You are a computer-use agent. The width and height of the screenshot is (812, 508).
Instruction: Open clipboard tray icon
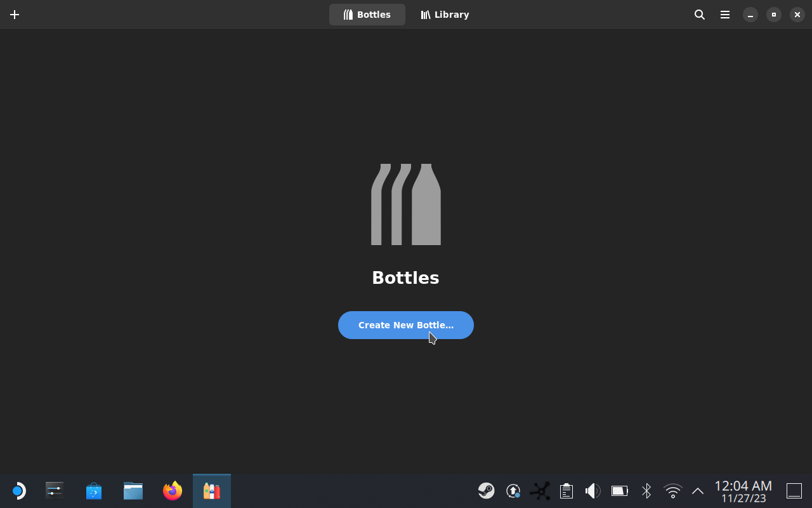tap(566, 491)
